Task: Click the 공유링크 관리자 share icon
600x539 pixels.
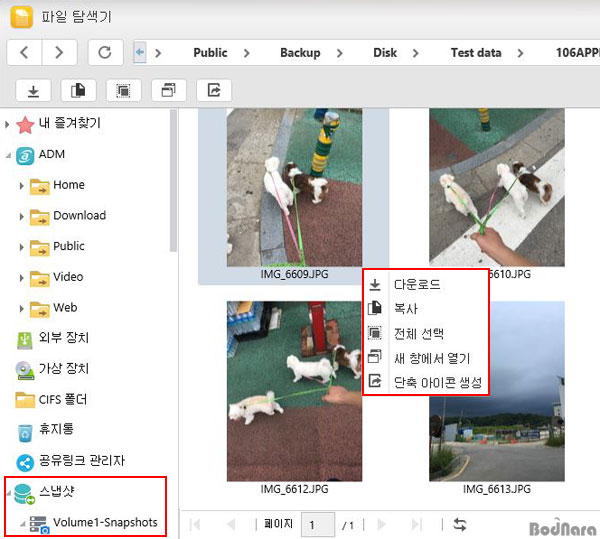Action: [25, 463]
